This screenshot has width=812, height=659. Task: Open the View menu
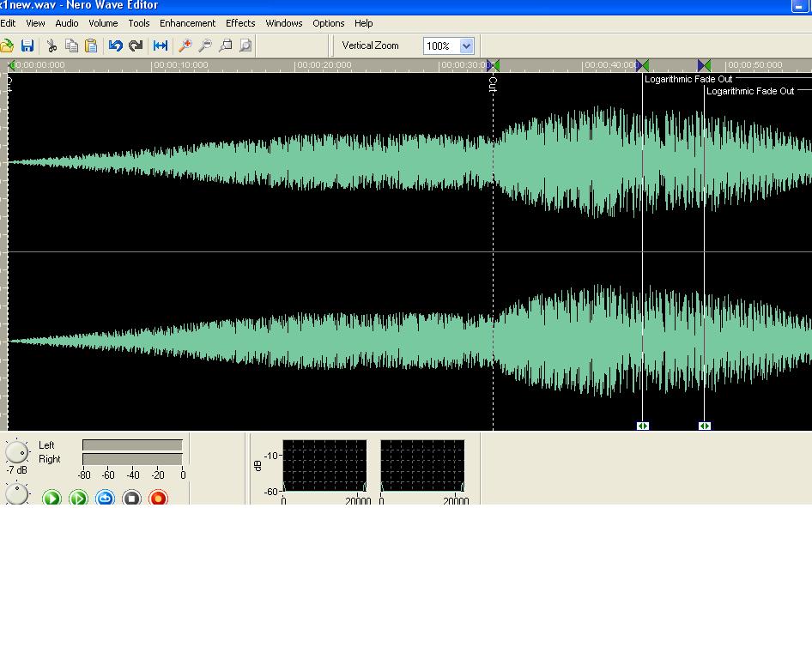35,23
